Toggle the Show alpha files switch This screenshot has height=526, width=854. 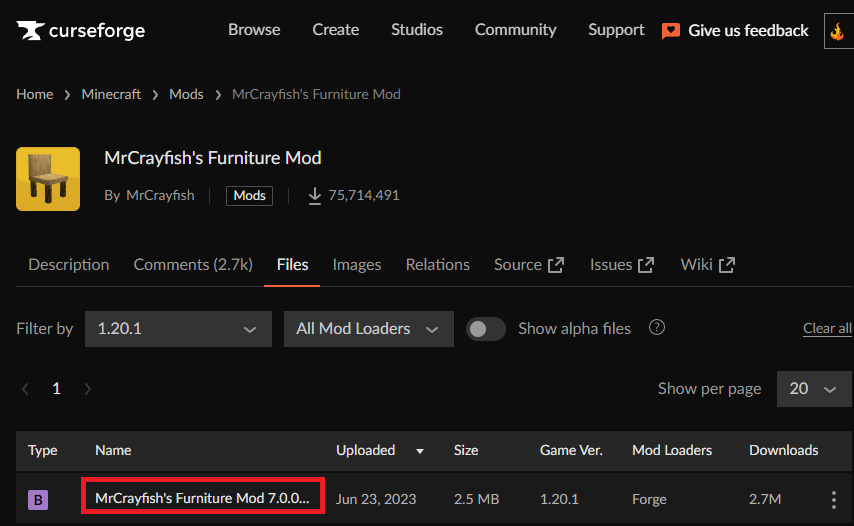click(486, 329)
